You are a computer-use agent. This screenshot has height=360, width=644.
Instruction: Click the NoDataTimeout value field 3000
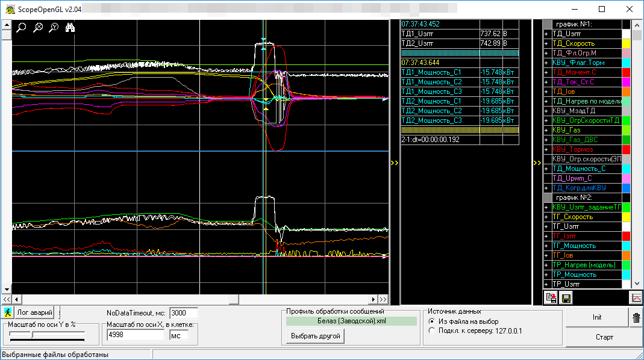click(183, 313)
